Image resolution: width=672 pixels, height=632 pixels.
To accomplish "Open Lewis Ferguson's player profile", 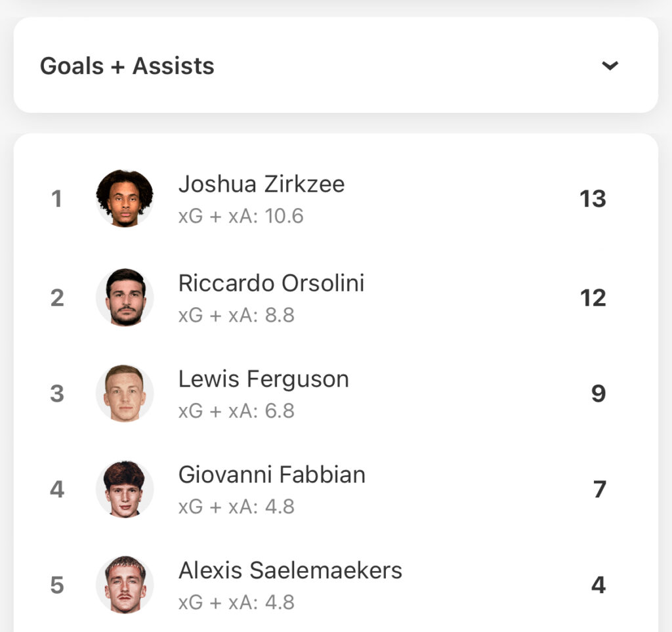I will click(x=264, y=379).
